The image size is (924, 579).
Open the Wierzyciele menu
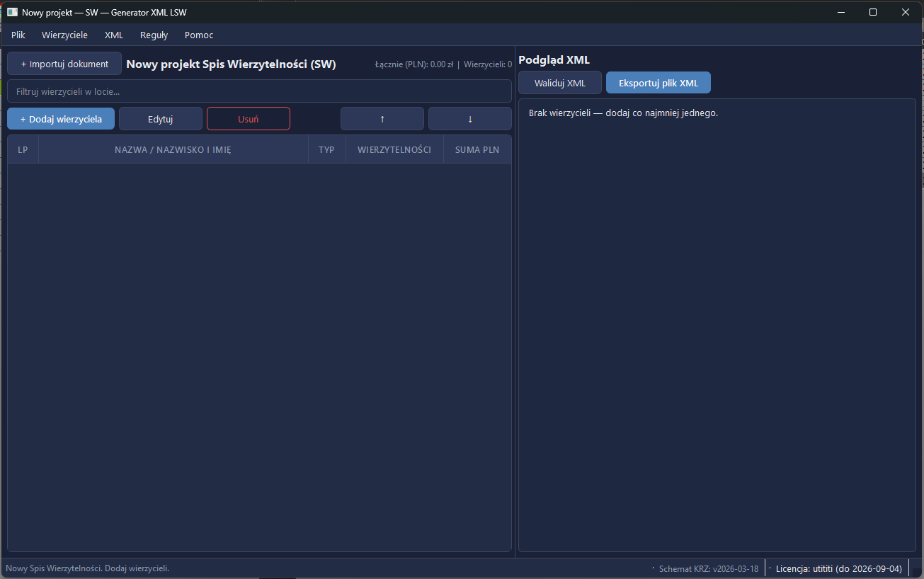[x=64, y=35]
